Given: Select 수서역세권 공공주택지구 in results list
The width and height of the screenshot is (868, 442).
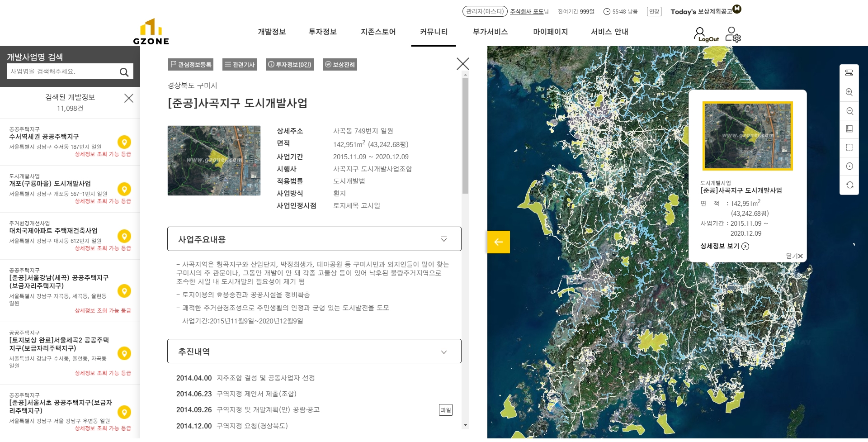Looking at the screenshot, I should point(44,137).
